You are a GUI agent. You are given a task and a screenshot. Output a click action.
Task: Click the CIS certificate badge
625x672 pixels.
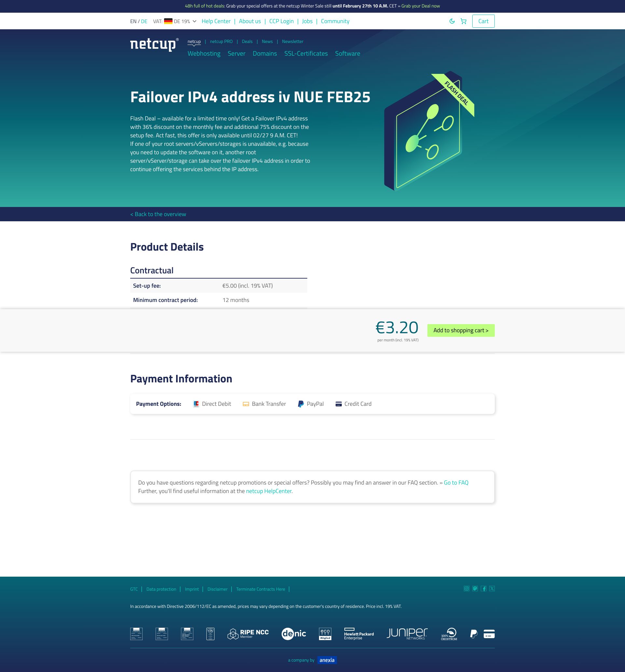tap(210, 634)
